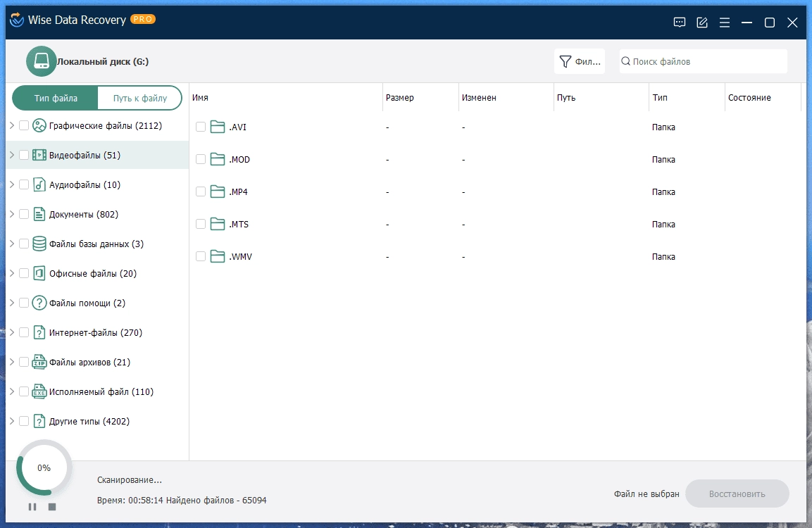The image size is (812, 528).
Task: Select the Аудиофайлы (10) category row
Action: (97, 184)
